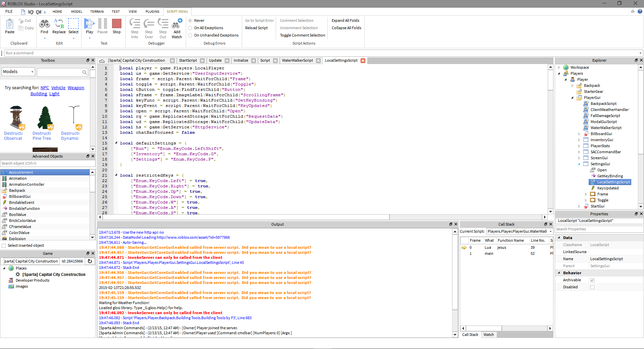The width and height of the screenshot is (644, 349).
Task: Check the Select inserted object box
Action: tap(4, 246)
